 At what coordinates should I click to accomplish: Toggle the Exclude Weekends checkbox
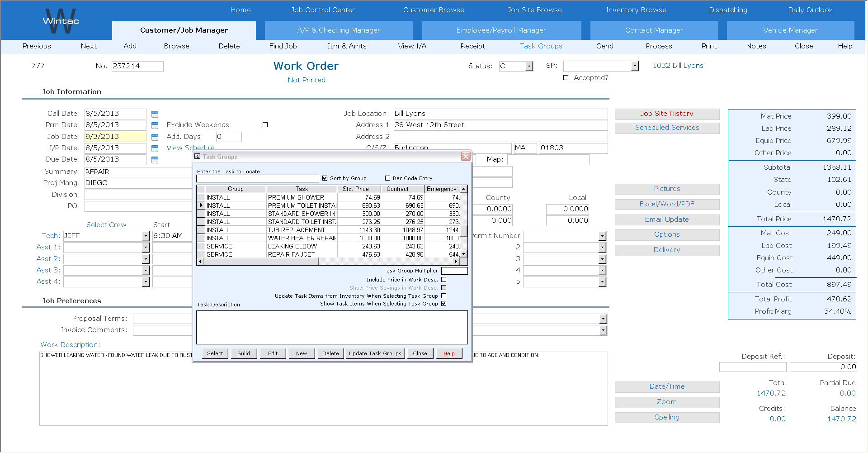265,125
